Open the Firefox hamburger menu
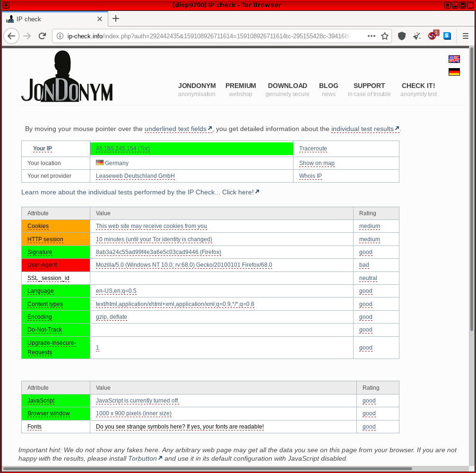Screen dimensions: 476x473 (466, 36)
